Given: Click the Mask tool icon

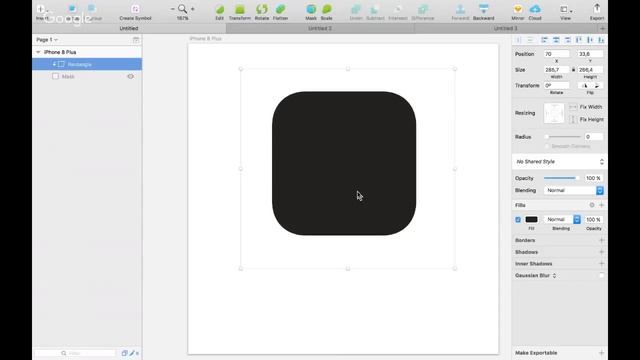Looking at the screenshot, I should (311, 9).
